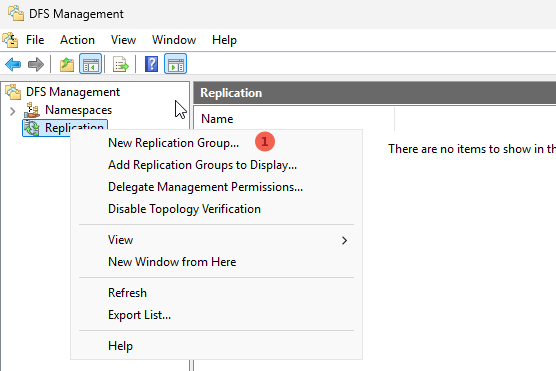This screenshot has width=556, height=371.
Task: Select Export List in context menu
Action: click(216, 315)
